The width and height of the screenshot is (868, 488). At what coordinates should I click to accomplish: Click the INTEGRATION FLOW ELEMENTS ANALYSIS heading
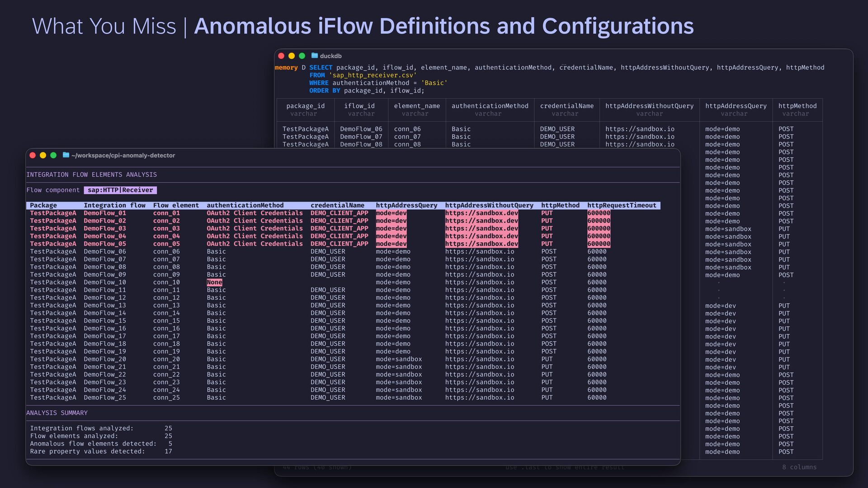click(x=91, y=175)
